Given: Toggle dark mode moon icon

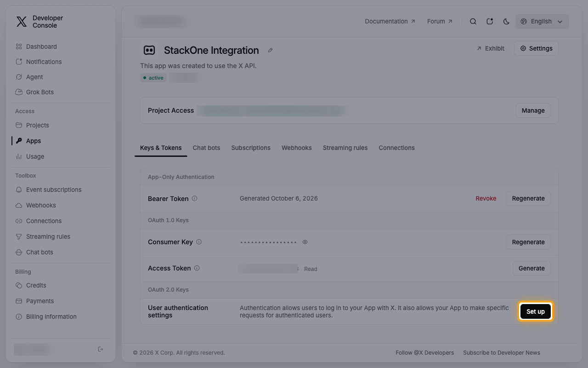Looking at the screenshot, I should point(506,22).
